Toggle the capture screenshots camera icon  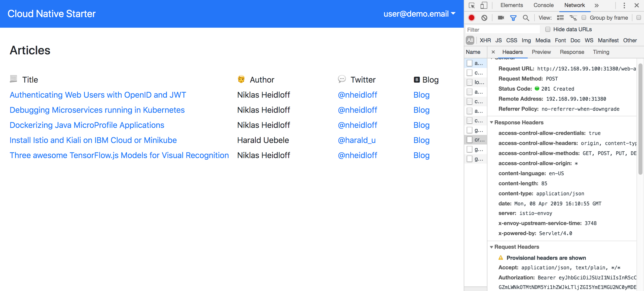[501, 18]
